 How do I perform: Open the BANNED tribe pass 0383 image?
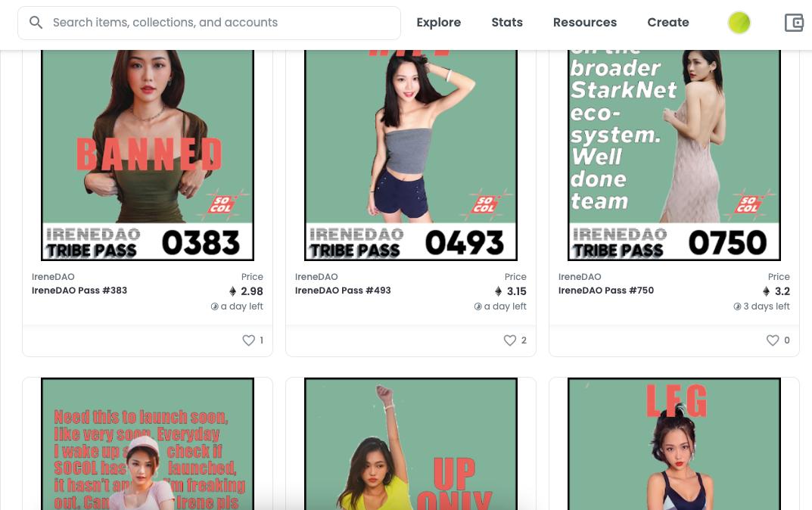[x=148, y=155]
